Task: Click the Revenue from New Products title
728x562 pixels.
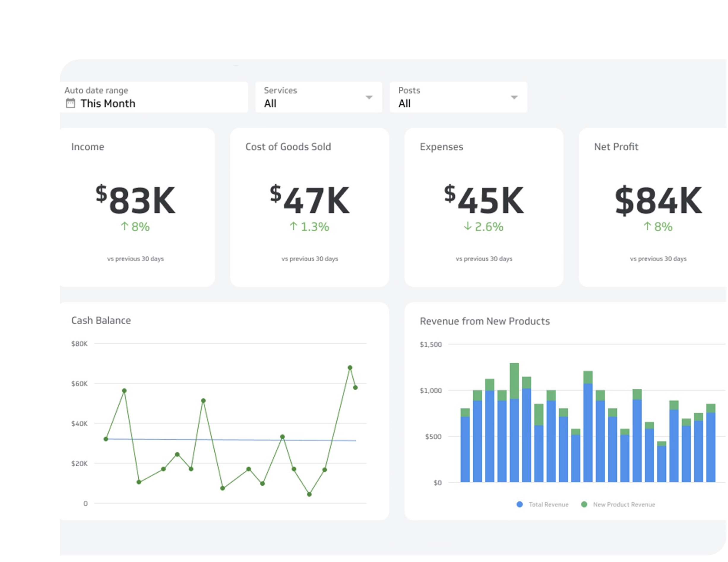Action: coord(484,321)
